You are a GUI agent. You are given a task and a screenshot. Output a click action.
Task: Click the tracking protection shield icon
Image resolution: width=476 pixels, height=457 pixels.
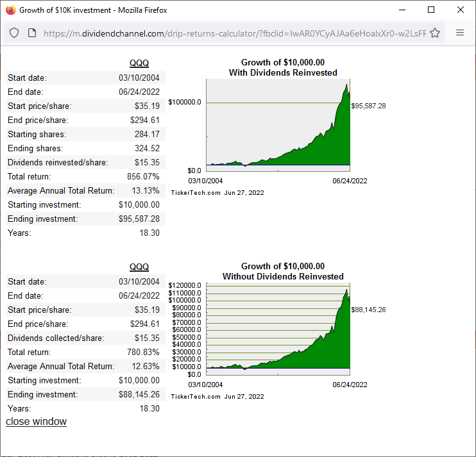coord(14,33)
